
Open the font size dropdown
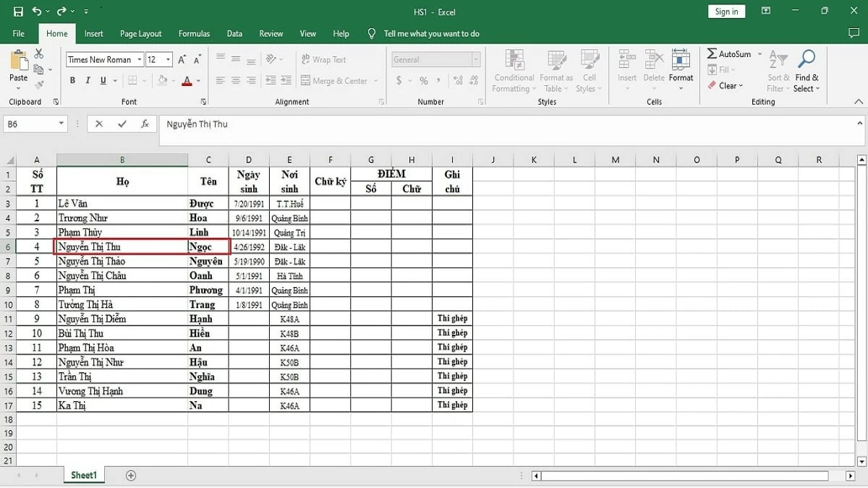coord(166,59)
